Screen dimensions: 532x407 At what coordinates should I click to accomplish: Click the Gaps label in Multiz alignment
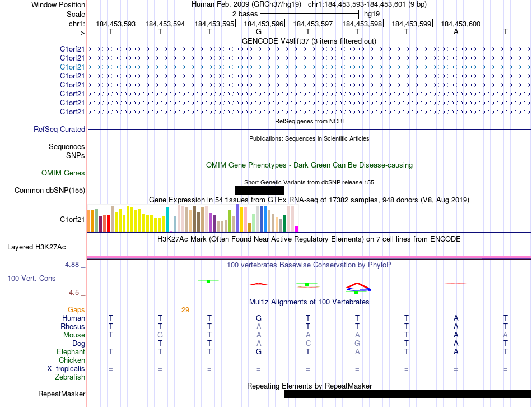click(x=76, y=309)
